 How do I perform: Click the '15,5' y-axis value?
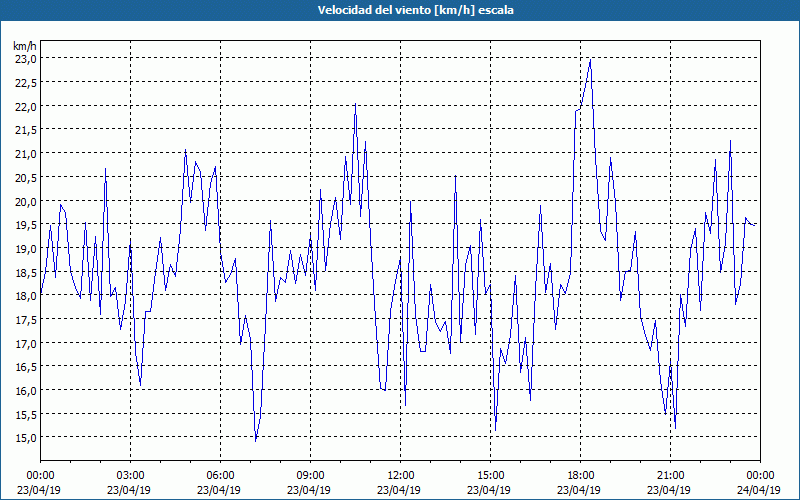(26, 414)
